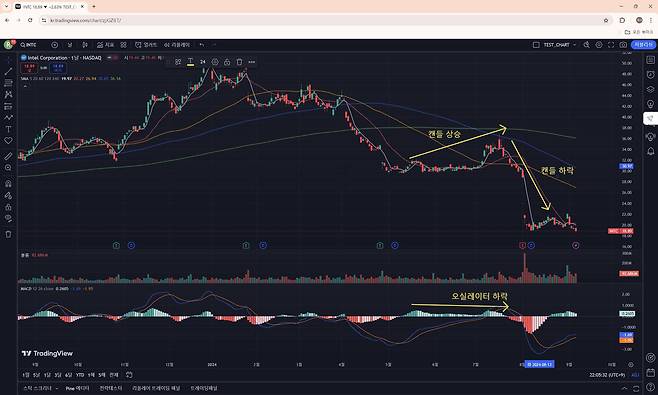Open the INTC symbol search
Screen dimensions: 658x395
coord(29,44)
